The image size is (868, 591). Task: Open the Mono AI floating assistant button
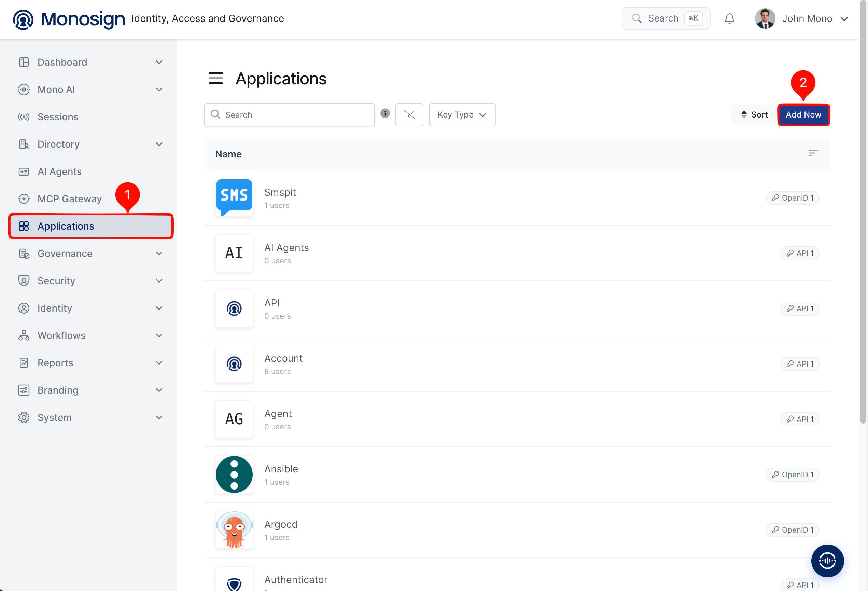click(x=827, y=560)
